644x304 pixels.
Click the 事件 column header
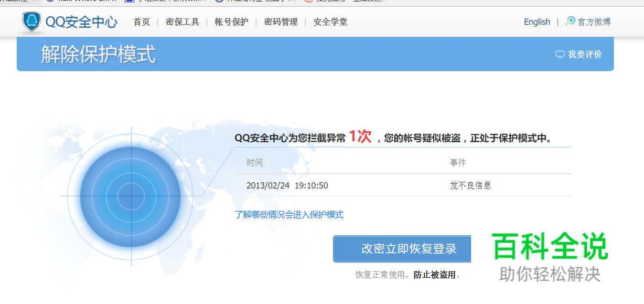tap(458, 163)
